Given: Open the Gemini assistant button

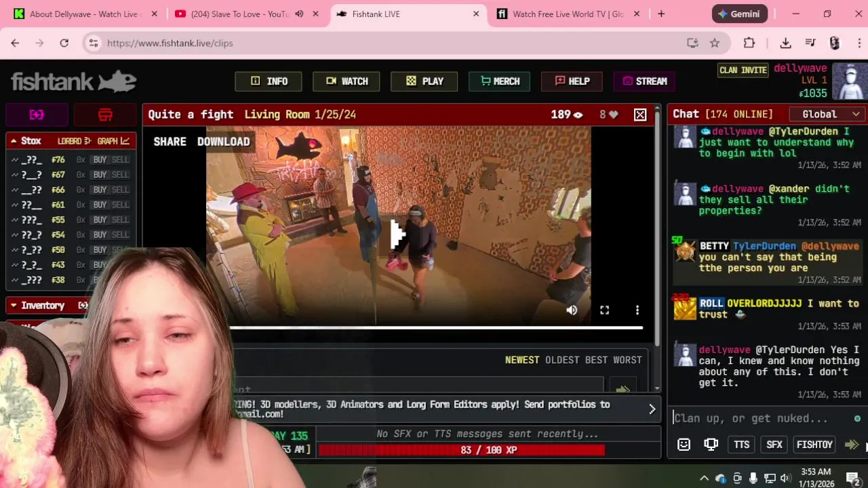Looking at the screenshot, I should (x=740, y=14).
